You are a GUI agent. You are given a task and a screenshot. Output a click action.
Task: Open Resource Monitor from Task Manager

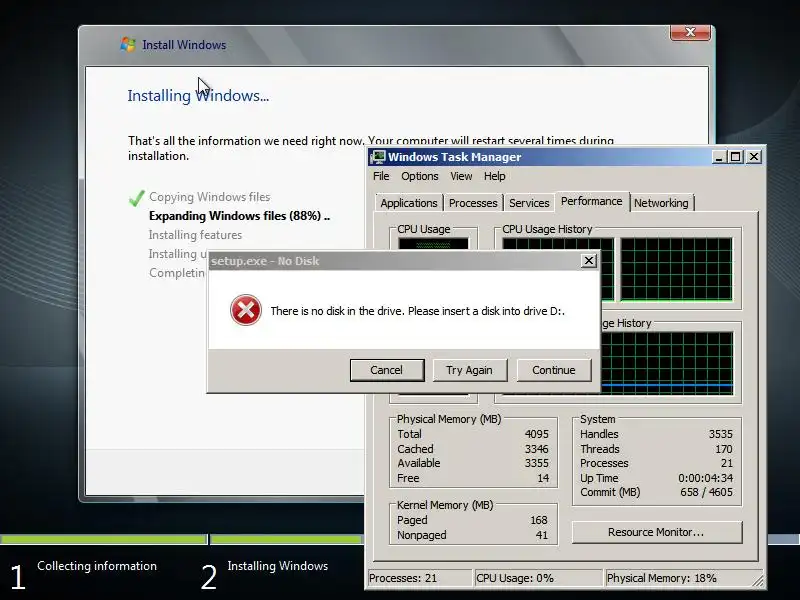point(657,532)
